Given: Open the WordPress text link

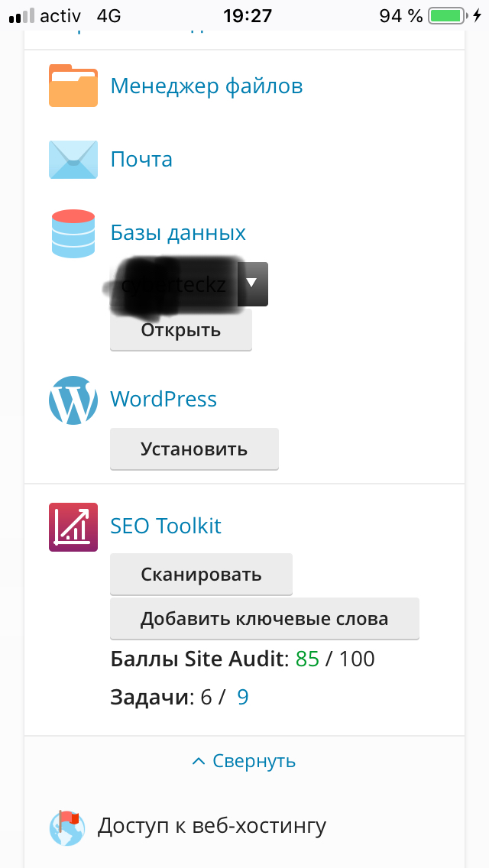Looking at the screenshot, I should (x=164, y=400).
